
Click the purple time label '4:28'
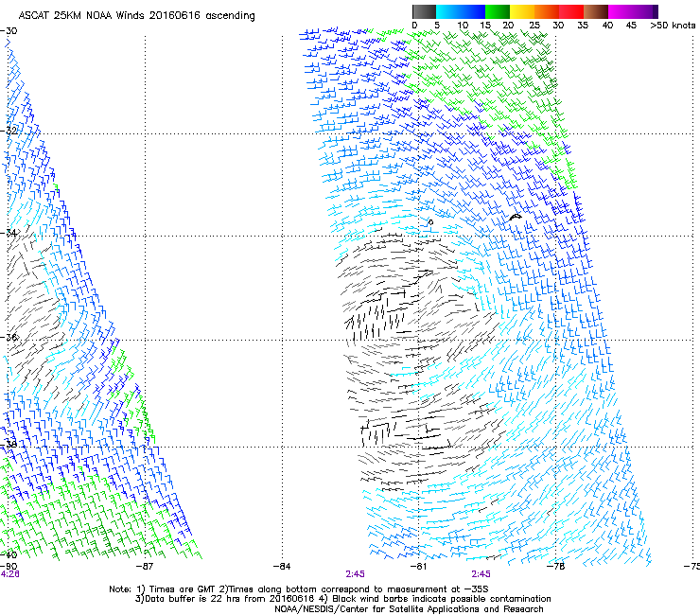(x=9, y=574)
